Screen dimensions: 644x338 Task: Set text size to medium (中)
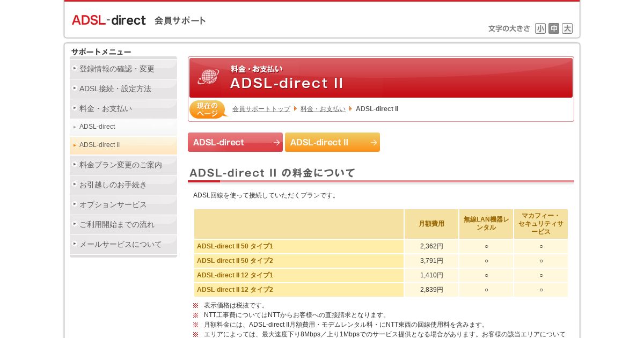coord(554,28)
